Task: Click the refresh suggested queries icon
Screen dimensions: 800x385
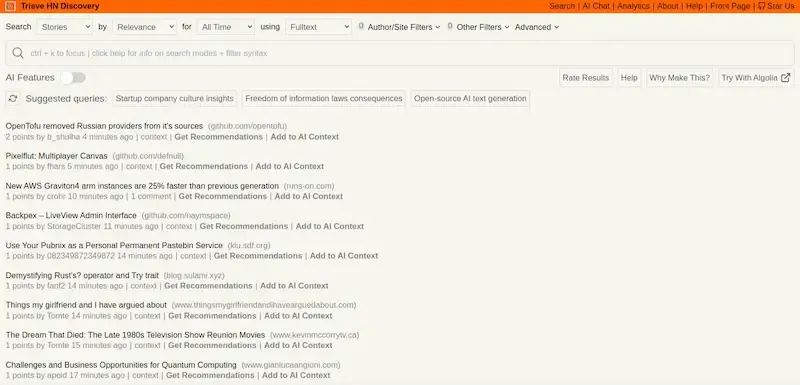Action: tap(13, 98)
